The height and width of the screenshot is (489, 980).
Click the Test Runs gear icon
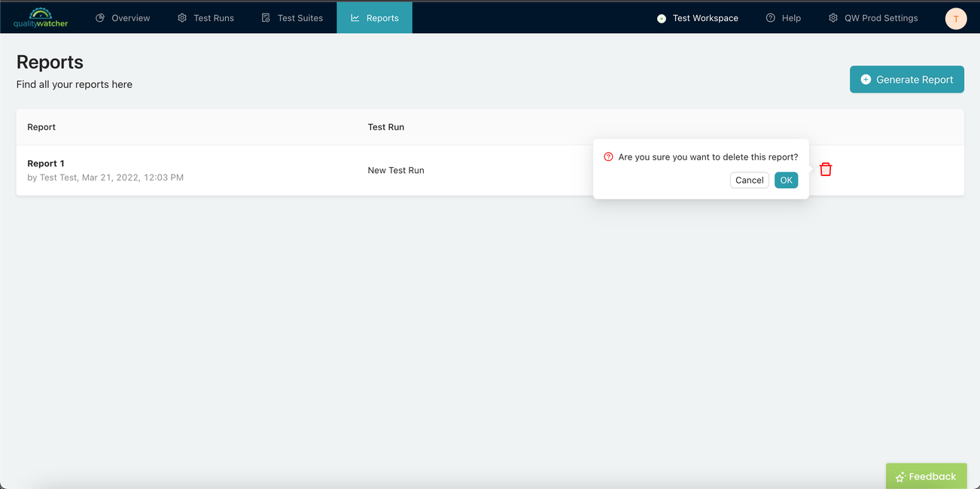[x=182, y=18]
